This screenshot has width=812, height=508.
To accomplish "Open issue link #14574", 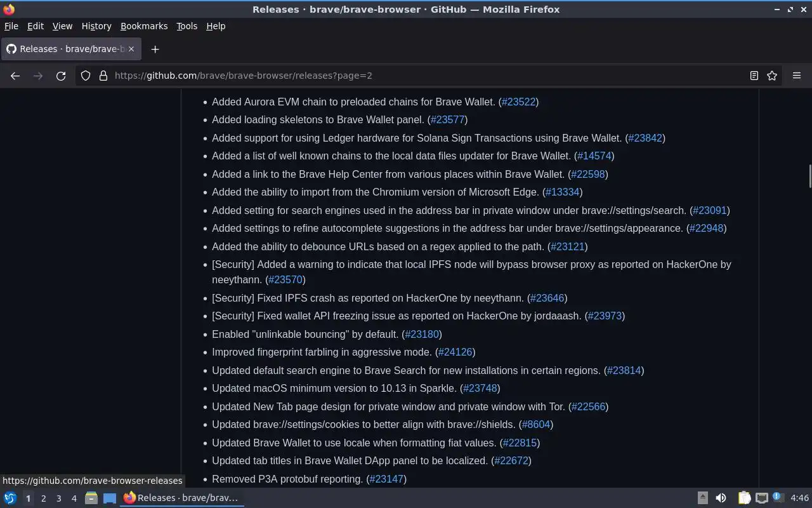I will click(x=594, y=156).
